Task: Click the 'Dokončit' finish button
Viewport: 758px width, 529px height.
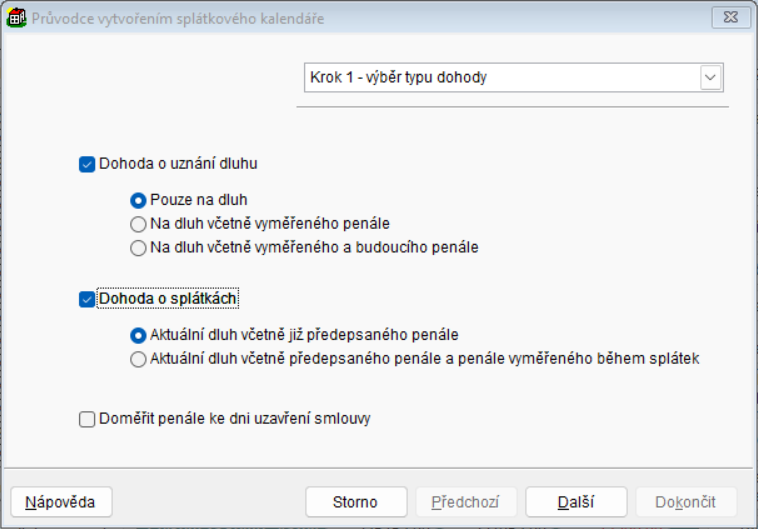Action: (686, 501)
